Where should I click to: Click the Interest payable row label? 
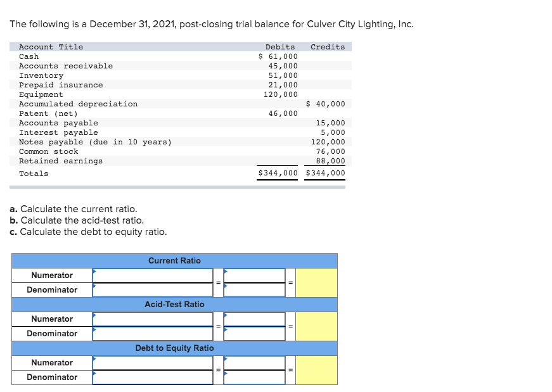click(58, 132)
